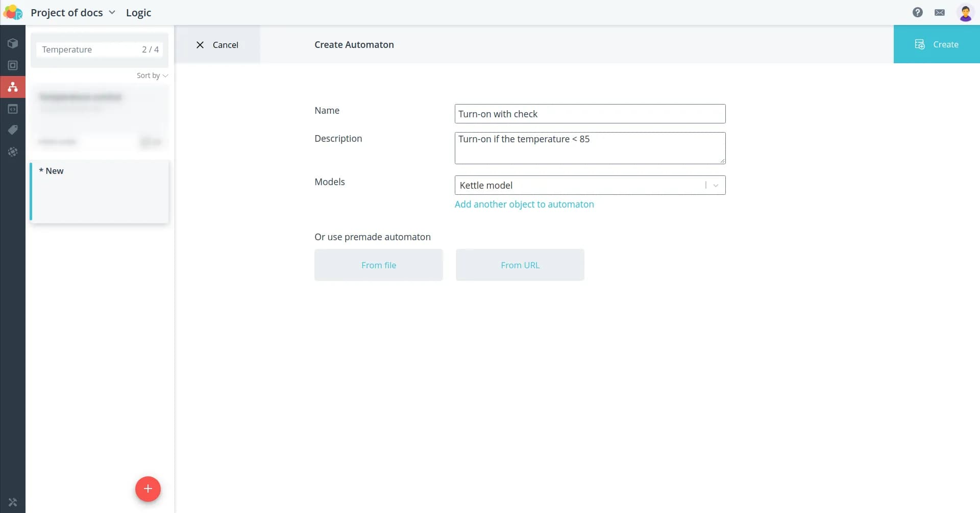Screen dimensions: 980x513
Task: Open the tools icon at sidebar bottom
Action: tap(13, 502)
